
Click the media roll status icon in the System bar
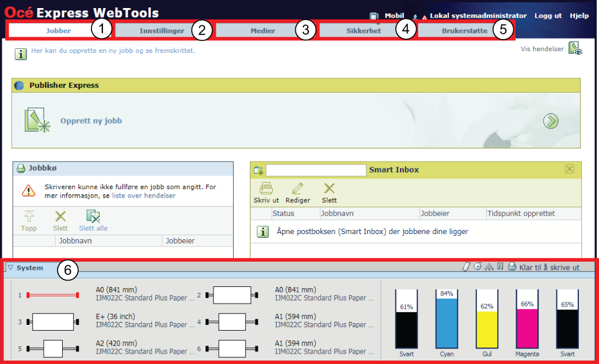point(466,267)
